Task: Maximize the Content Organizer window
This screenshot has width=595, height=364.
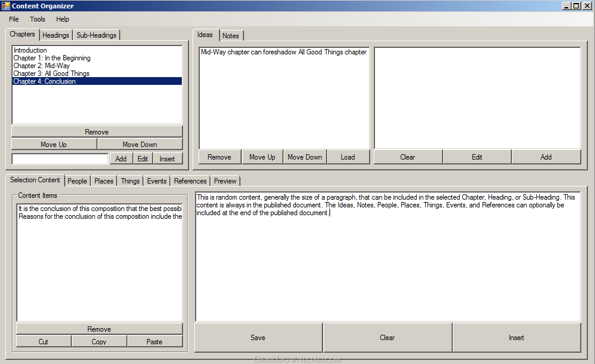Action: 576,6
